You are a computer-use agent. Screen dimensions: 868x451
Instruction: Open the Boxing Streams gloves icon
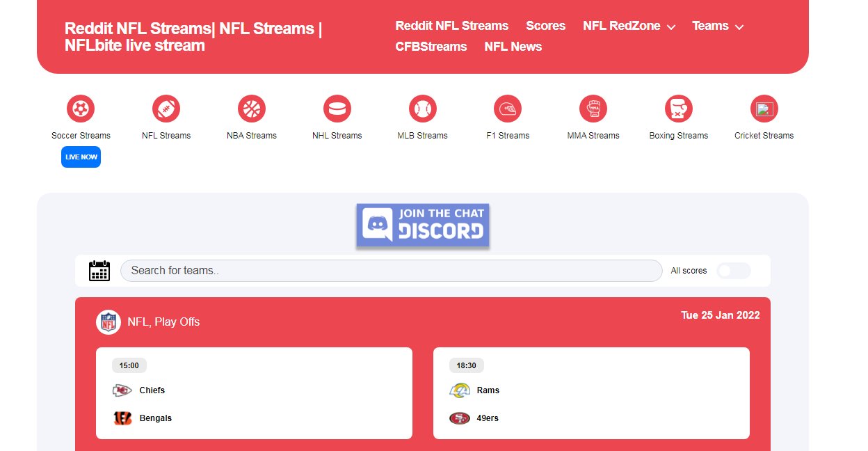tap(679, 109)
